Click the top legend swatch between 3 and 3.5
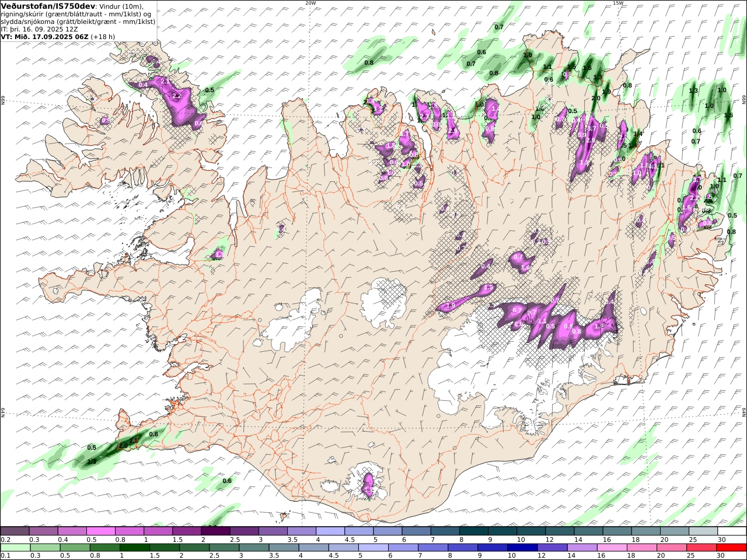The width and height of the screenshot is (747, 560). 273,531
